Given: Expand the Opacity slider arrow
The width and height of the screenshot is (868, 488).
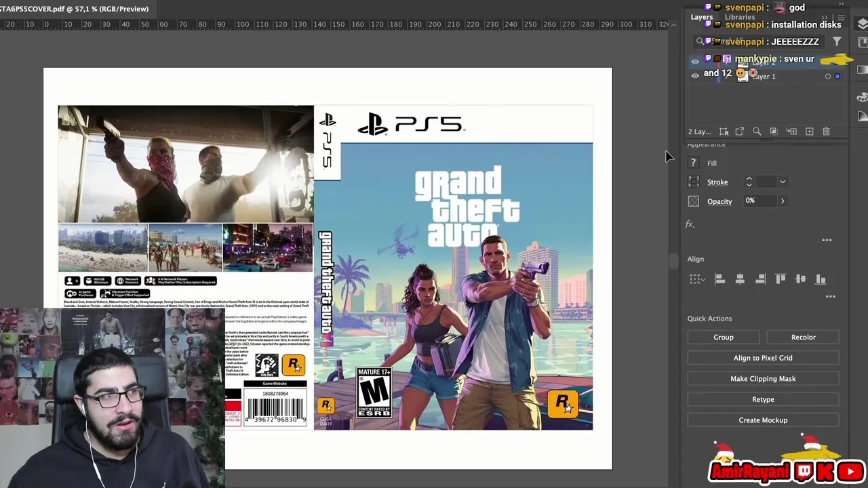Looking at the screenshot, I should (x=783, y=201).
